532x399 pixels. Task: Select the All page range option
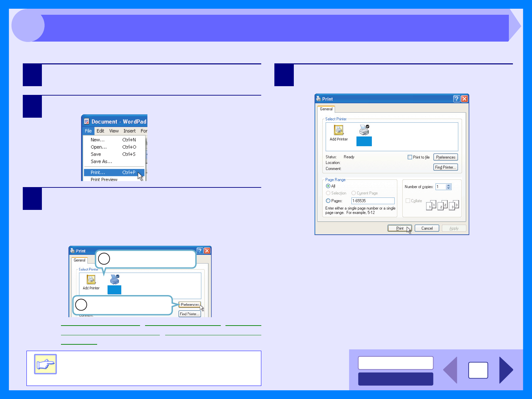328,186
